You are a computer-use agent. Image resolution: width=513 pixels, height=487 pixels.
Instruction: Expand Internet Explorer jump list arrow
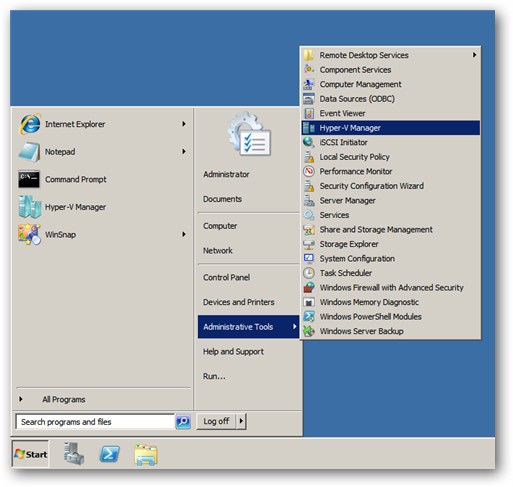(x=184, y=124)
